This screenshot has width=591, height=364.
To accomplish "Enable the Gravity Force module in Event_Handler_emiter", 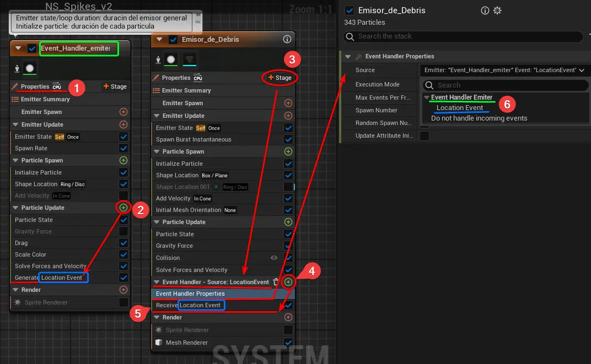I will 123,231.
